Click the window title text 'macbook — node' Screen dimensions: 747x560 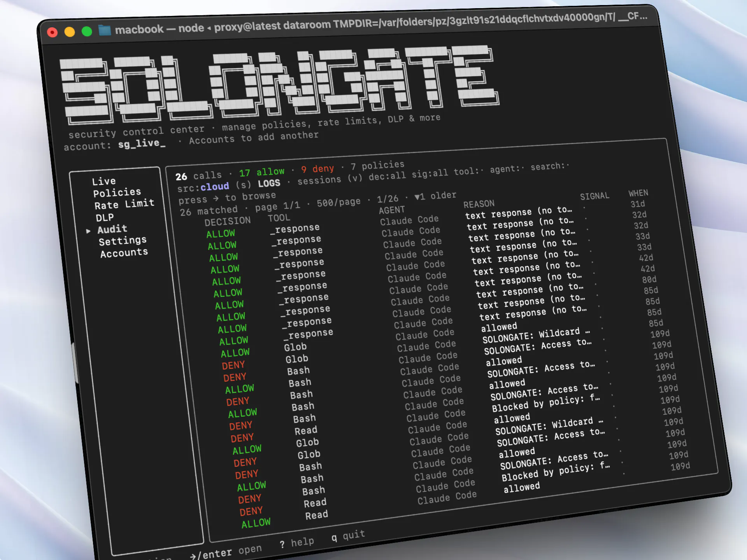click(160, 29)
